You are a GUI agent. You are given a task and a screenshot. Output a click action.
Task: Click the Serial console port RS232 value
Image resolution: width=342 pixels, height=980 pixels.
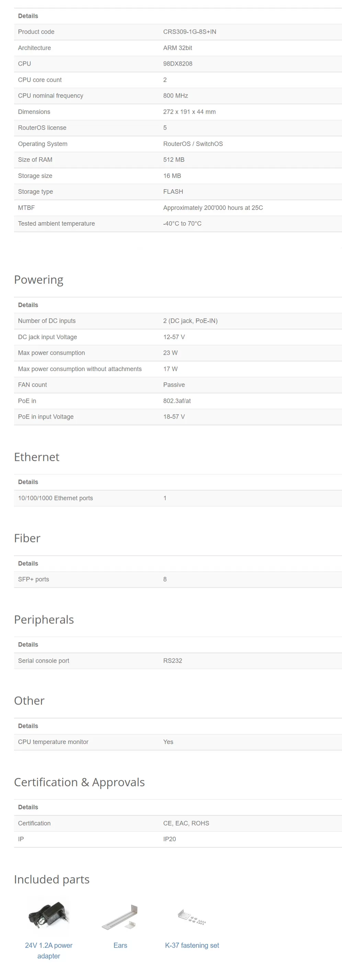tap(173, 661)
